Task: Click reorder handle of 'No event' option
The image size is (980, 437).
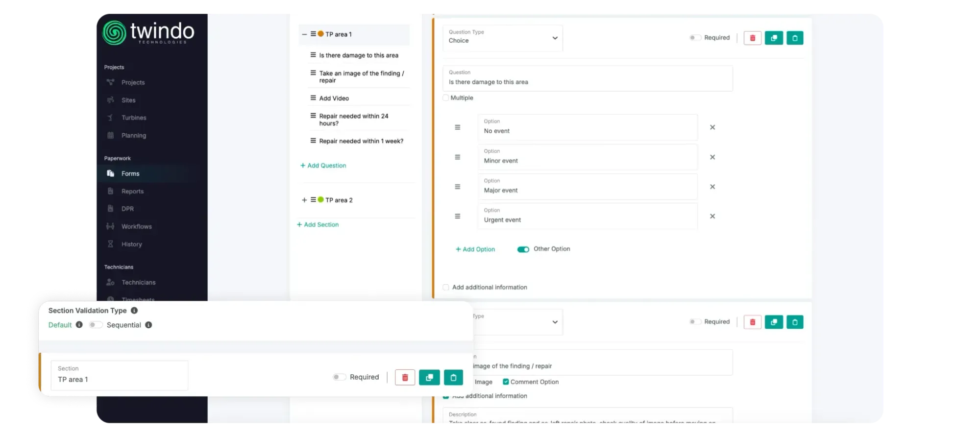Action: pos(458,127)
